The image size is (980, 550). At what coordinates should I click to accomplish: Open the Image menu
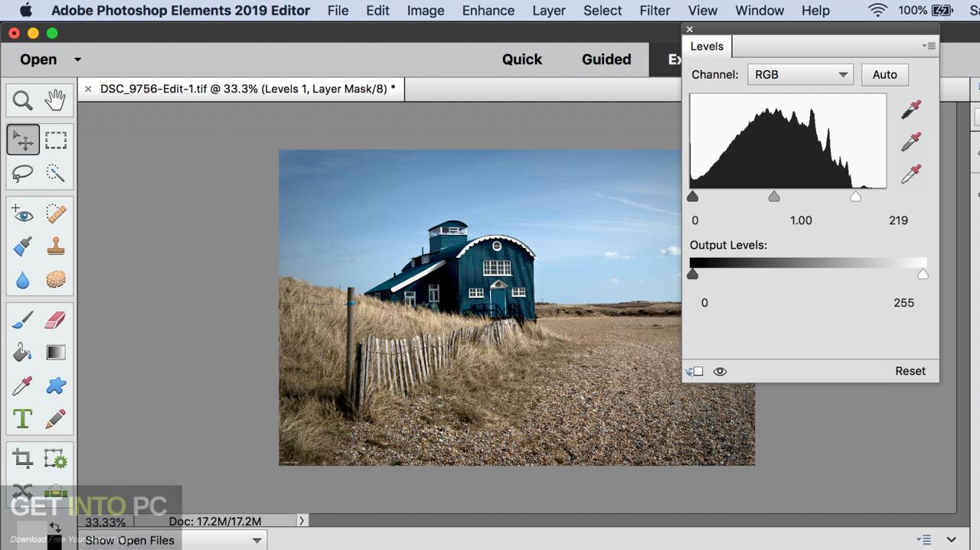pos(426,10)
